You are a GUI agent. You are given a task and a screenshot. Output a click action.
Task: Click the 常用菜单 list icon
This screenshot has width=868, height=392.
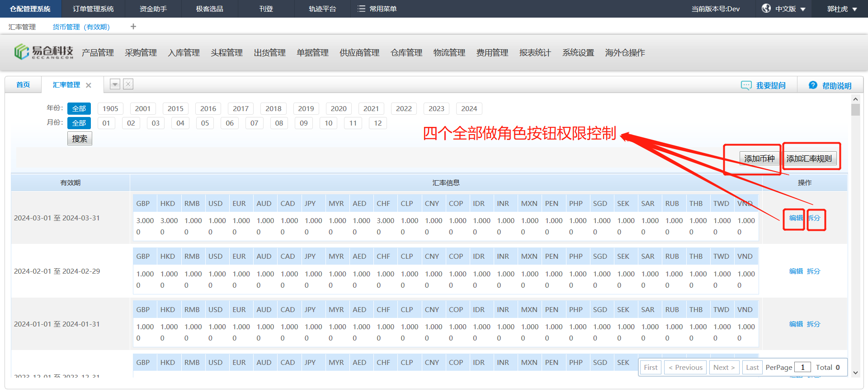tap(361, 9)
